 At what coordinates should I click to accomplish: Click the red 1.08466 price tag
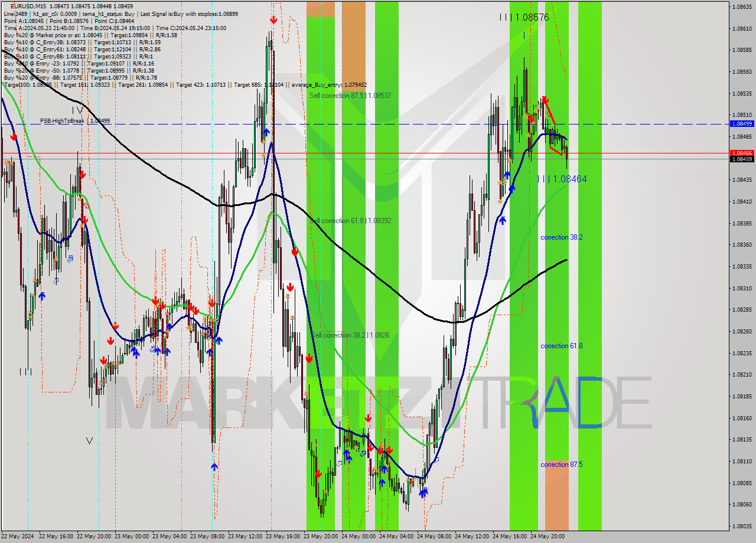(x=742, y=153)
